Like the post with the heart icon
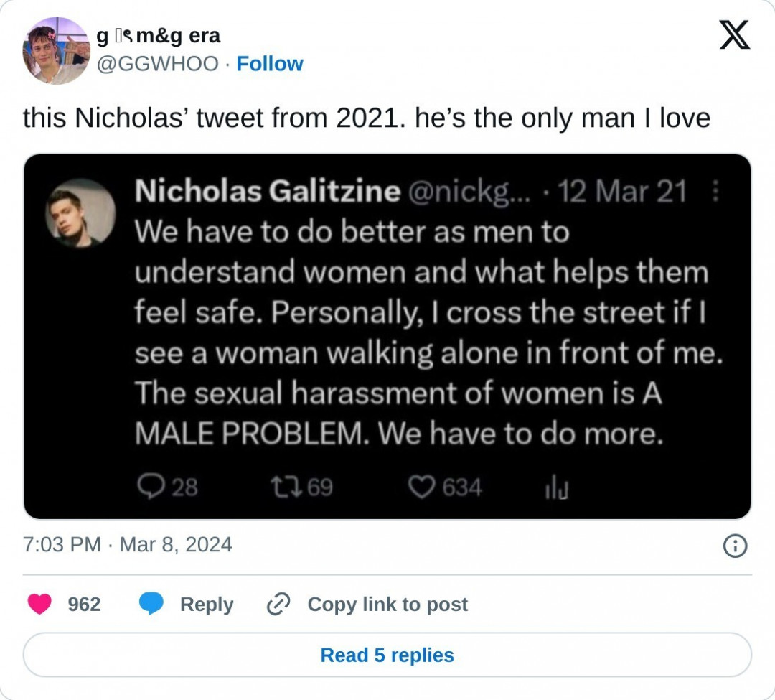 (39, 605)
